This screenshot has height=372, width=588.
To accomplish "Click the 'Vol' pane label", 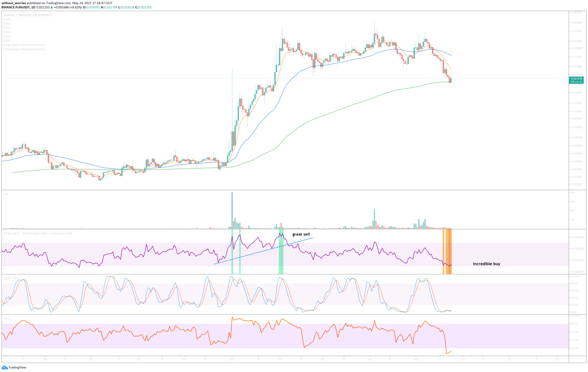I will click(6, 194).
